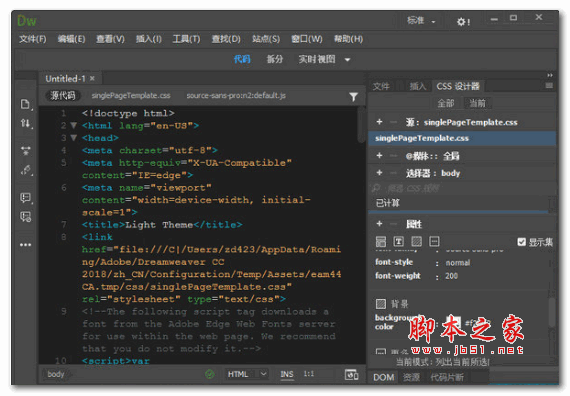Show the 源代码 related file
Screen dimensions: 570x396
[x=63, y=96]
